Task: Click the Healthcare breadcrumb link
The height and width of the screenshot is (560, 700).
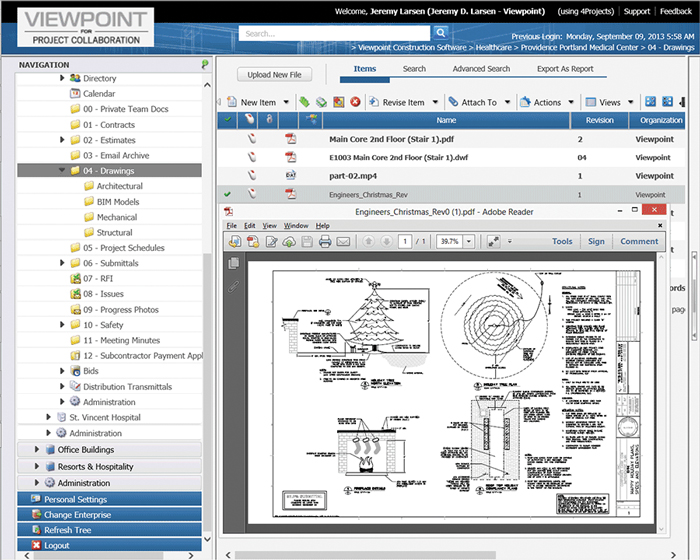Action: [493, 47]
